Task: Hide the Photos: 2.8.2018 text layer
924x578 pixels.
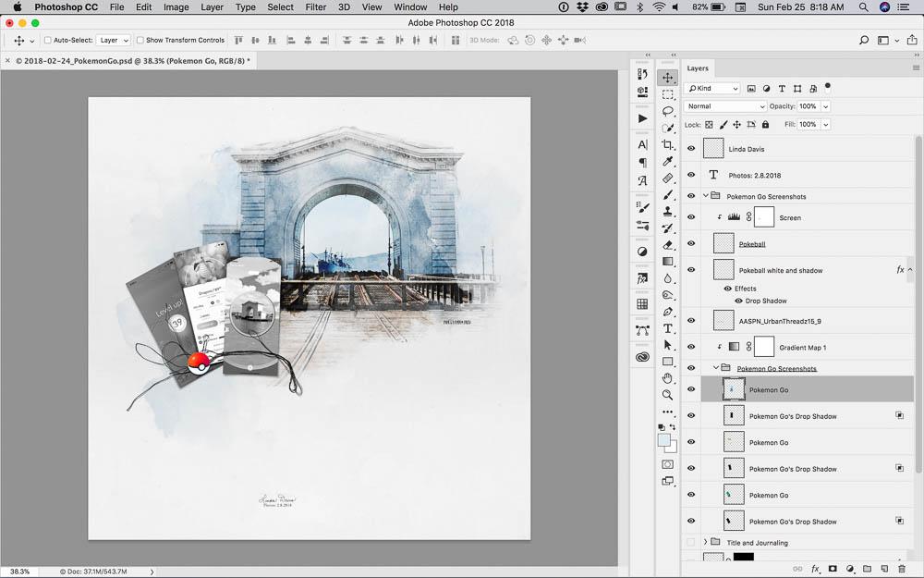Action: click(x=691, y=175)
